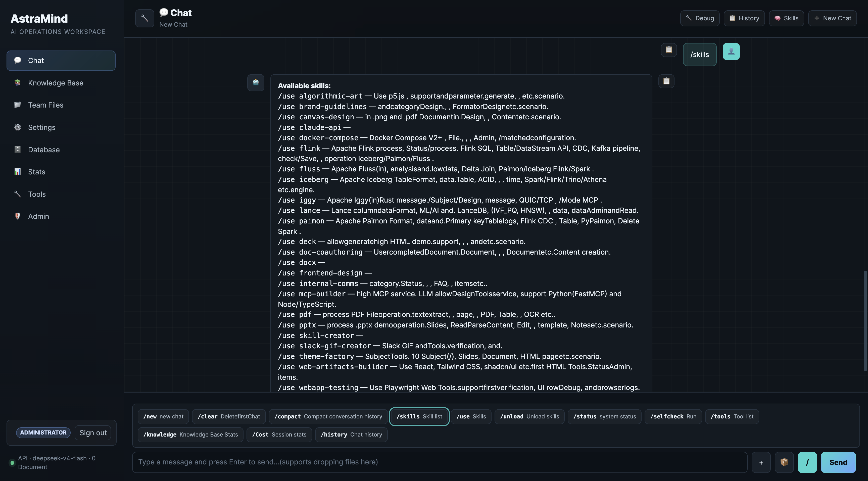Image resolution: width=868 pixels, height=481 pixels.
Task: Click the "Available skills:" heading
Action: pos(304,86)
